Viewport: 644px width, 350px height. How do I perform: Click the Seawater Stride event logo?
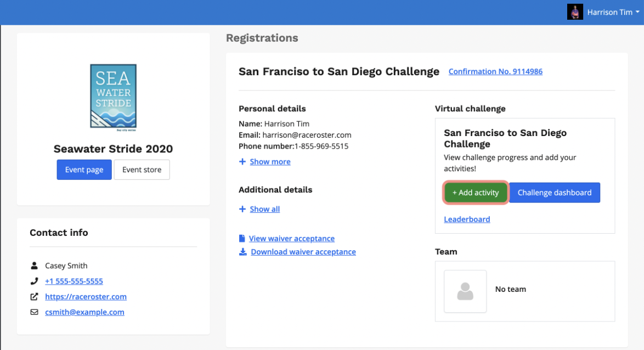point(113,97)
